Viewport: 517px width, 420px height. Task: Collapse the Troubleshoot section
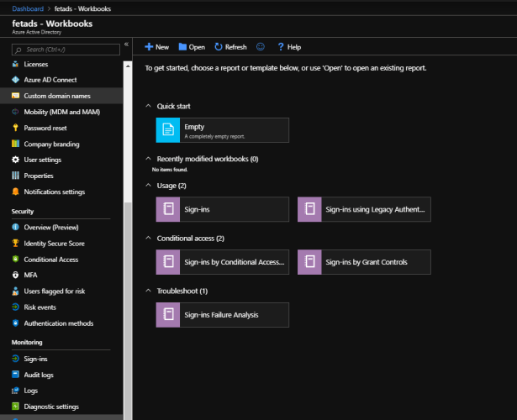149,291
